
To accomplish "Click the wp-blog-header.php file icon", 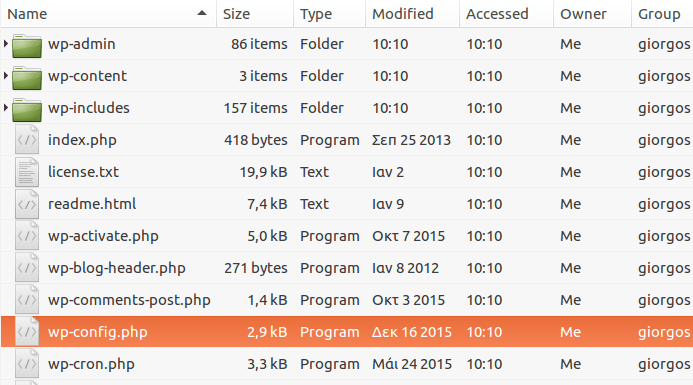I will click(x=27, y=268).
